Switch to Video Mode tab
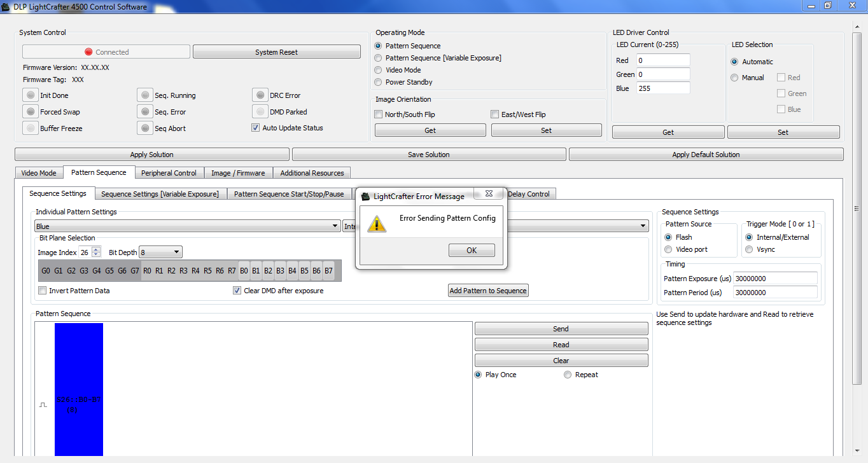The height and width of the screenshot is (463, 868). click(39, 173)
